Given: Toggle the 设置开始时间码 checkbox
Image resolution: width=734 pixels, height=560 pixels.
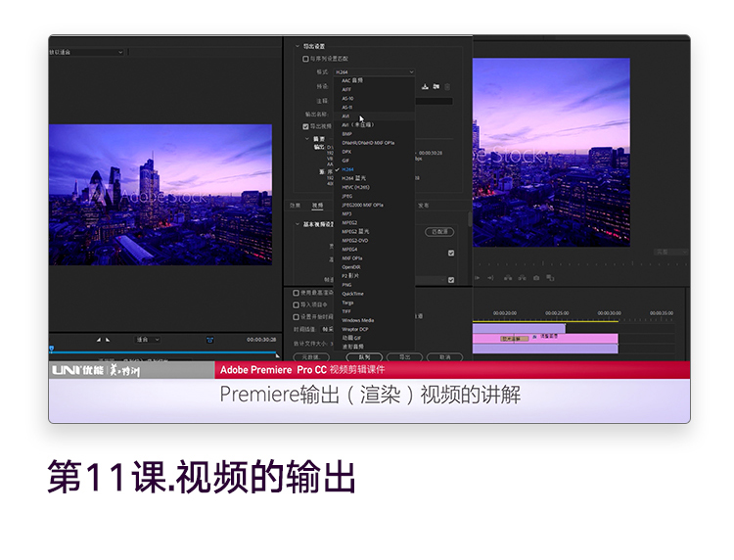Looking at the screenshot, I should click(296, 317).
